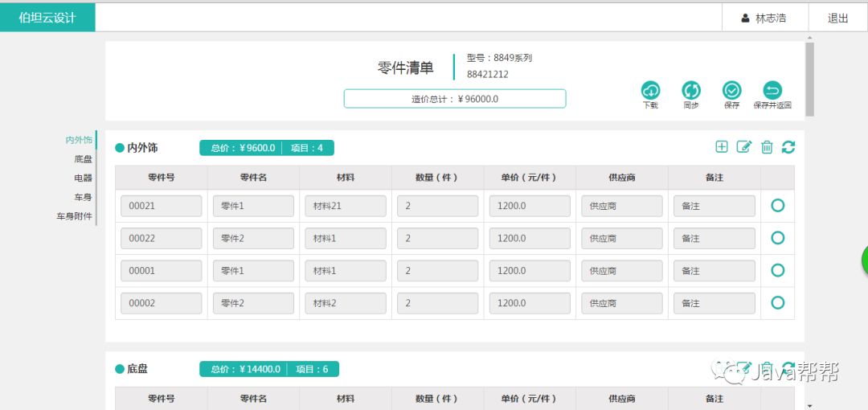Click the 保存并返回 save and return icon

pyautogui.click(x=772, y=91)
